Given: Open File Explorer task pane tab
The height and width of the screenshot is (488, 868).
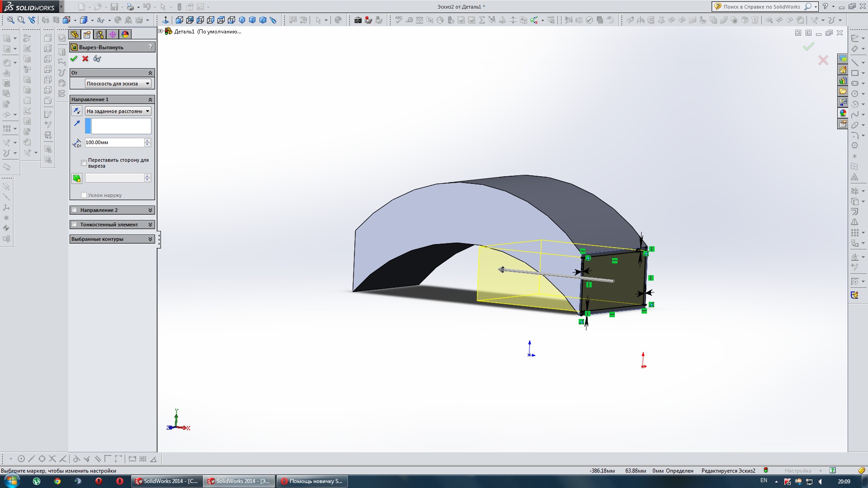Looking at the screenshot, I should 843,92.
